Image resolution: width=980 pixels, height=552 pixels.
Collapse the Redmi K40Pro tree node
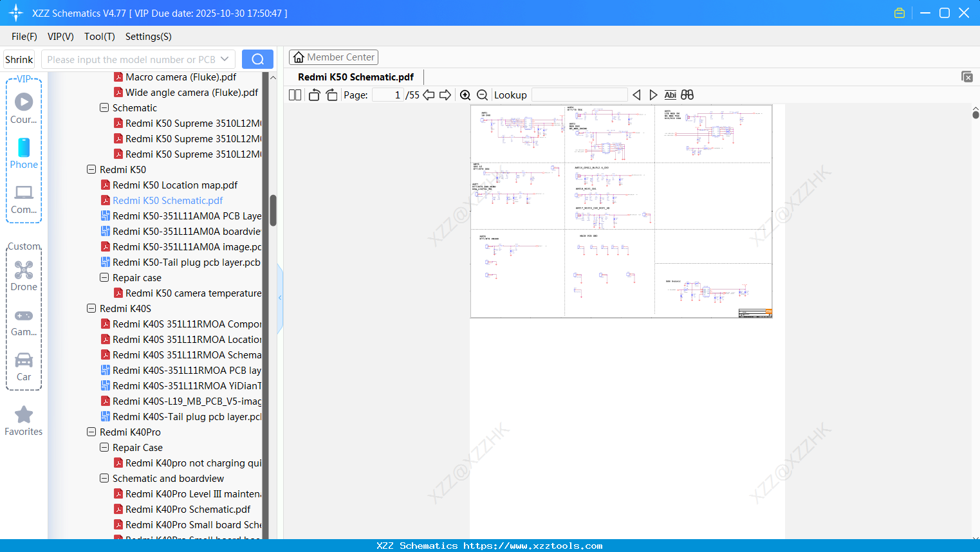pos(91,432)
